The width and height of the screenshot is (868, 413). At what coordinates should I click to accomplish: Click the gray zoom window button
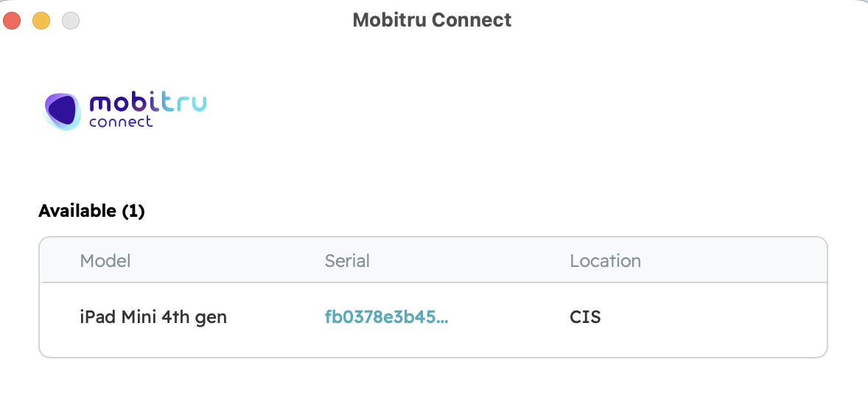pos(71,21)
